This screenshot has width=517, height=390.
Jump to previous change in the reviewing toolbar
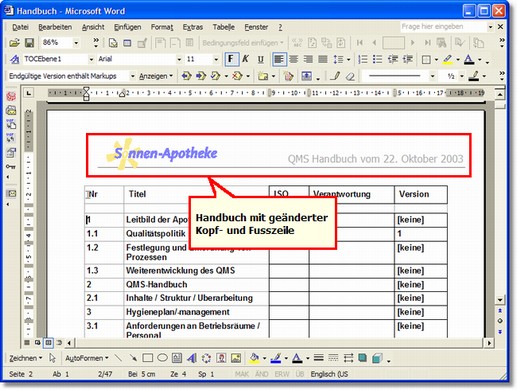186,76
